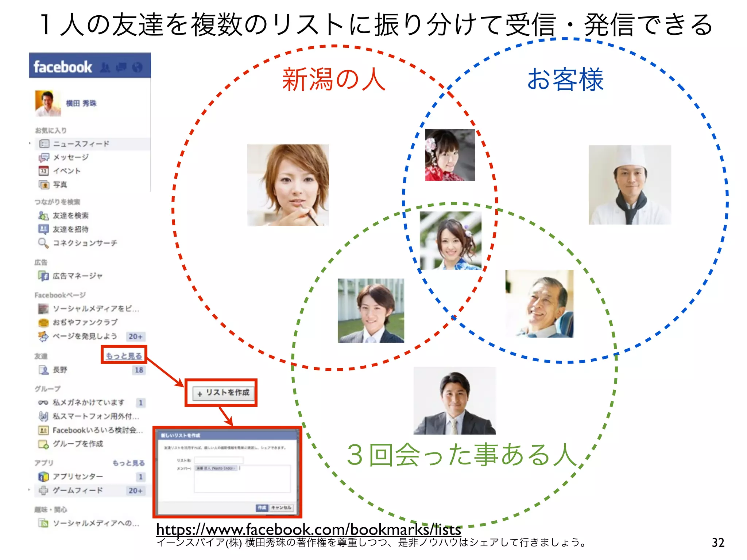Click the 広告マネージャ icon
This screenshot has height=560, width=747.
pos(43,276)
